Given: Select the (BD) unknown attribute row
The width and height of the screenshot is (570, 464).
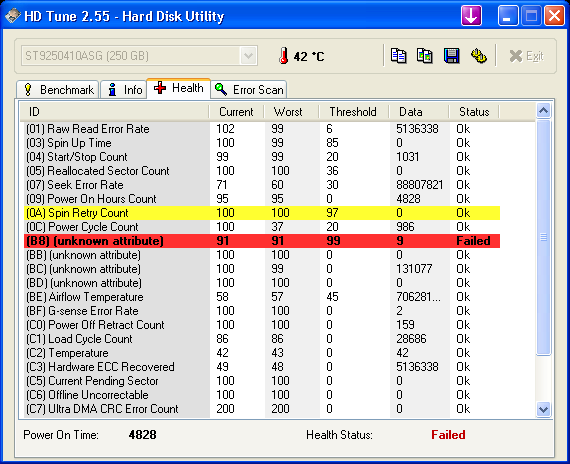Looking at the screenshot, I should click(262, 283).
